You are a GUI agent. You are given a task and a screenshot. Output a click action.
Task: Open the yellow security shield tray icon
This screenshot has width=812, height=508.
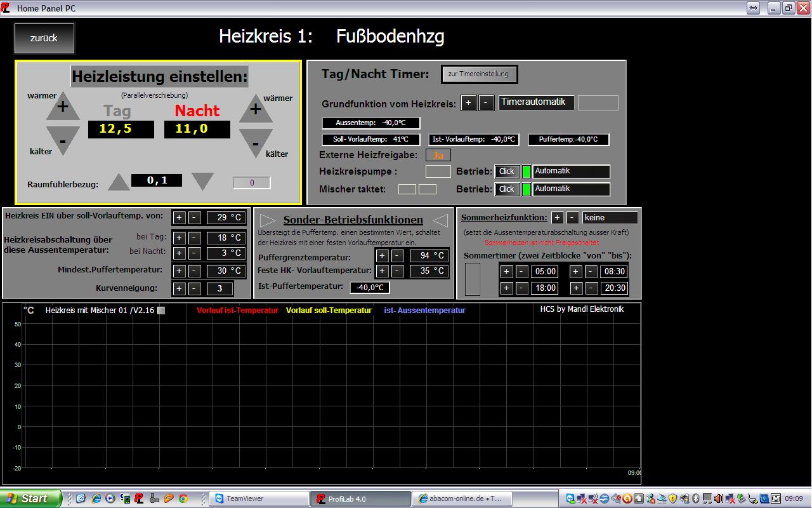click(673, 498)
